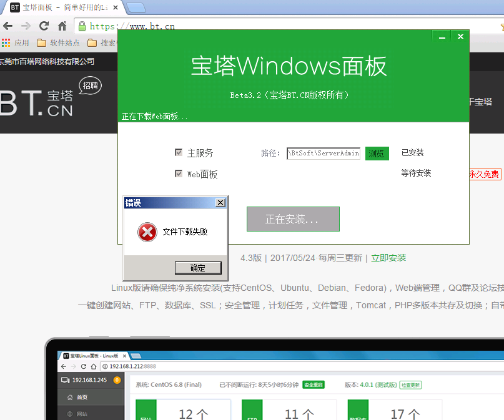Image resolution: width=504 pixels, height=420 pixels.
Task: Click the browser Back arrow
Action: click(x=7, y=26)
